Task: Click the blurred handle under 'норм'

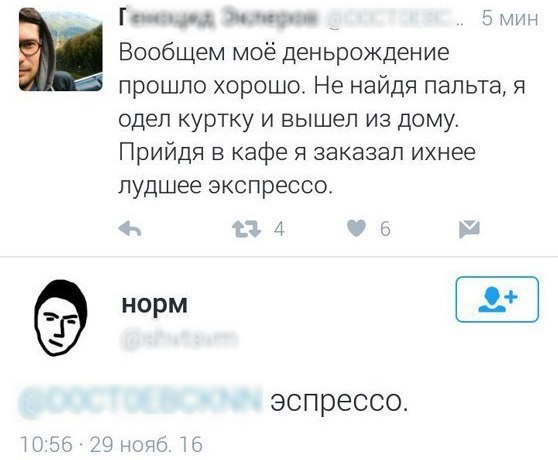Action: coord(179,340)
